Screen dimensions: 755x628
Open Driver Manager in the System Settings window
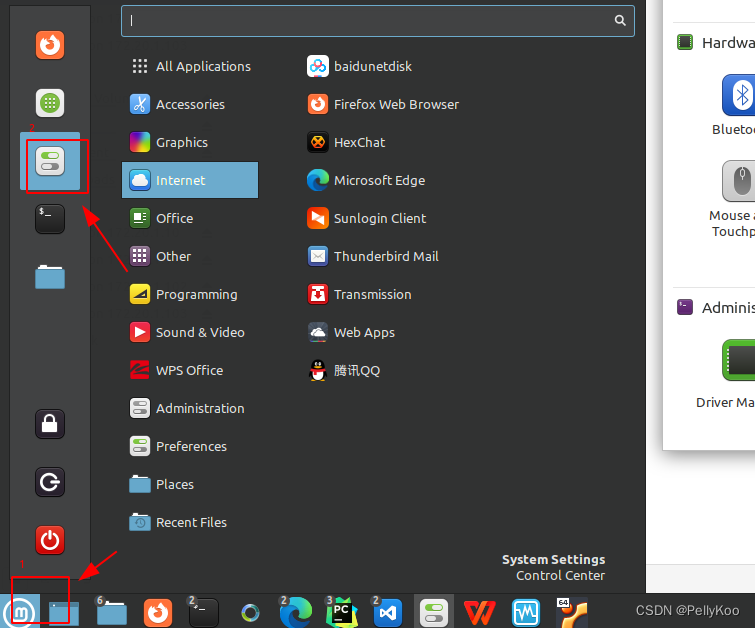click(727, 374)
